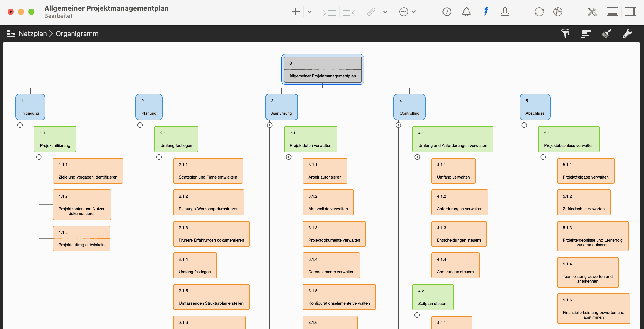
Task: Open the dropdown next to the plus button
Action: click(309, 12)
